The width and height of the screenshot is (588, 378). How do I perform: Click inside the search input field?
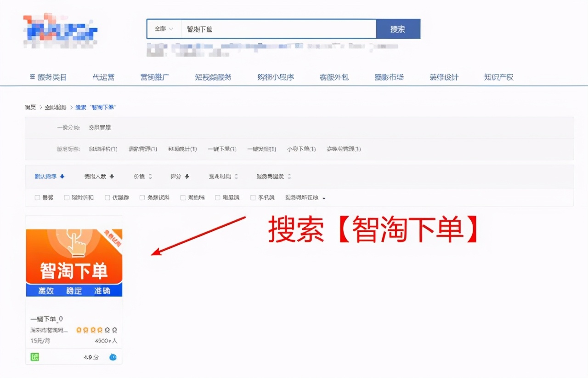point(276,29)
